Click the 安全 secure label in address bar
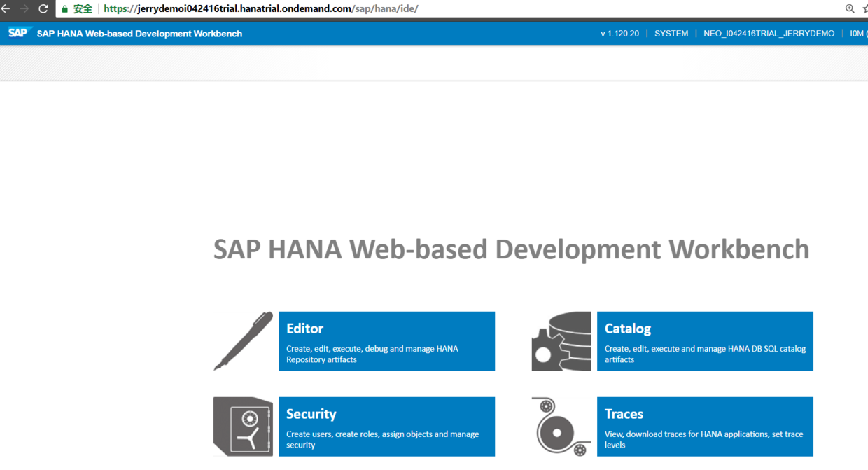The image size is (868, 470). click(83, 9)
